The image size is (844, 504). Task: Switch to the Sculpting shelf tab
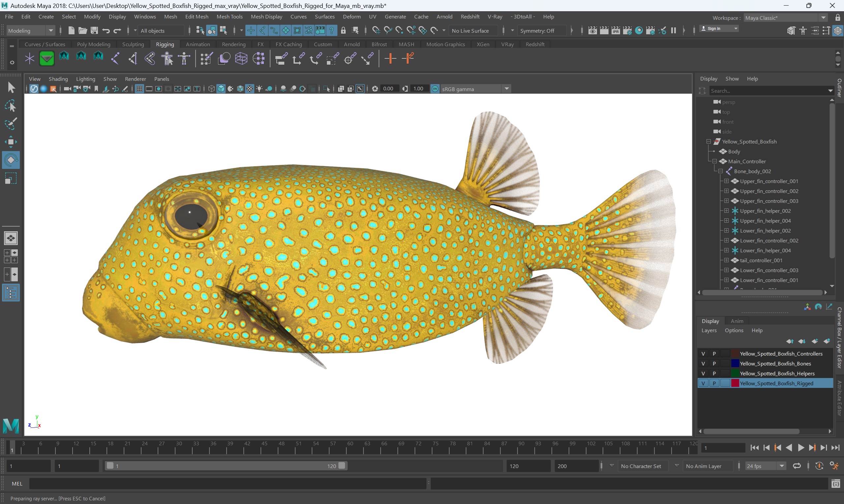point(133,44)
